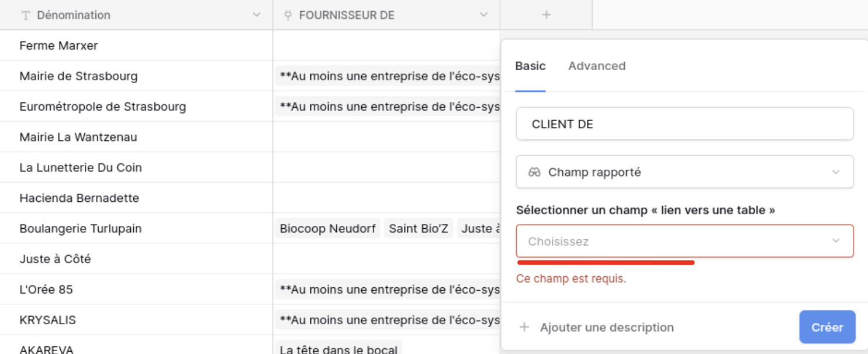The image size is (868, 354).
Task: Expand the Champ rapporté field type dropdown
Action: (x=835, y=173)
